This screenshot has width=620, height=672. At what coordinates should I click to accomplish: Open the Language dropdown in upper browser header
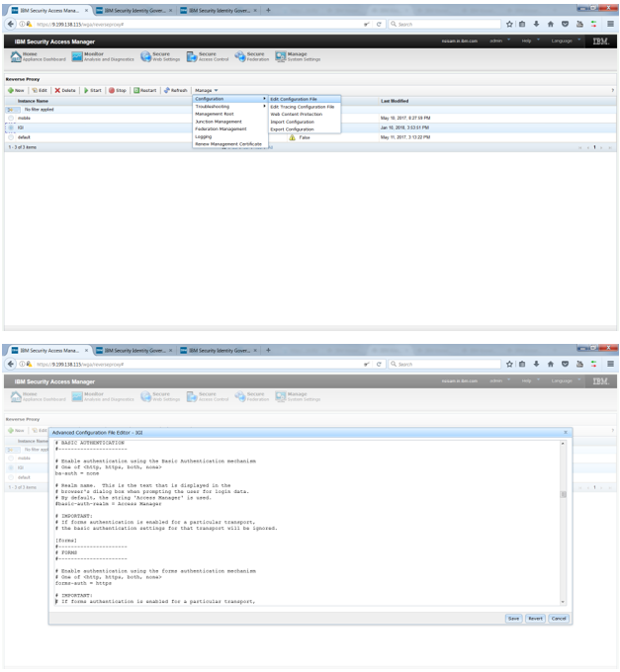[x=566, y=41]
